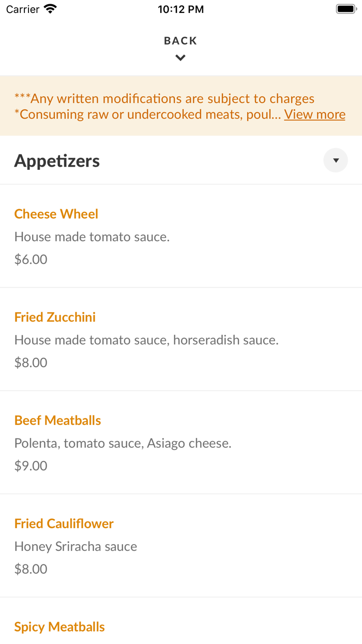This screenshot has width=362, height=644.
Task: Tap the Wi-Fi icon in status bar
Action: 49,9
